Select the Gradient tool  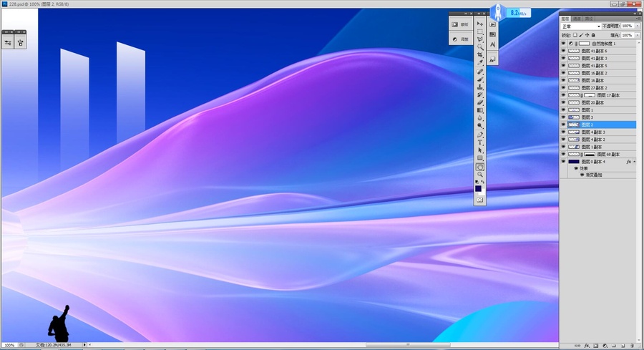(479, 110)
